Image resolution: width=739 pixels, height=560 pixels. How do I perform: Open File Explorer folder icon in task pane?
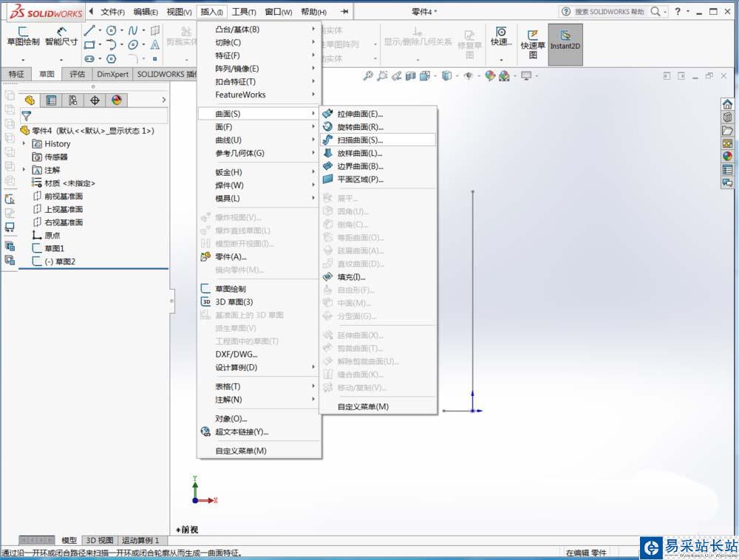(x=727, y=131)
